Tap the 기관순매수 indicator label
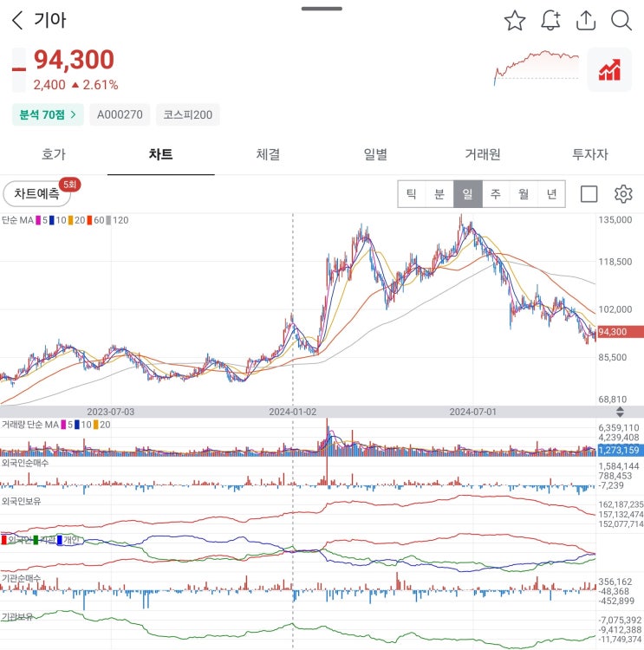Image resolution: width=644 pixels, height=650 pixels. tap(21, 578)
